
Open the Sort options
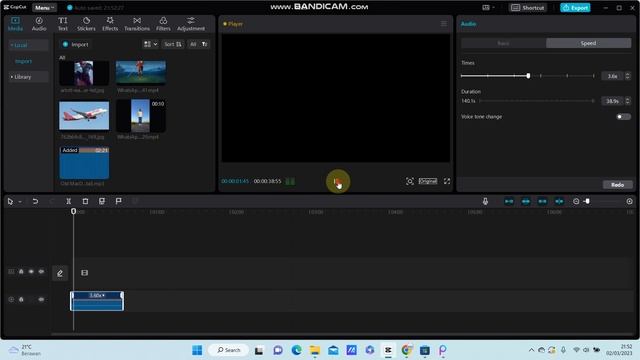[x=173, y=44]
